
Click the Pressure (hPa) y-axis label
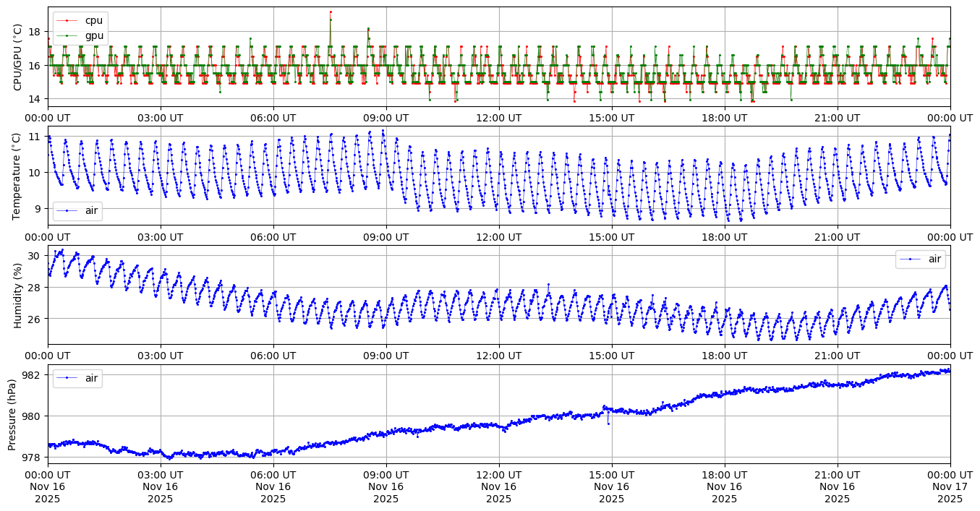(x=12, y=414)
